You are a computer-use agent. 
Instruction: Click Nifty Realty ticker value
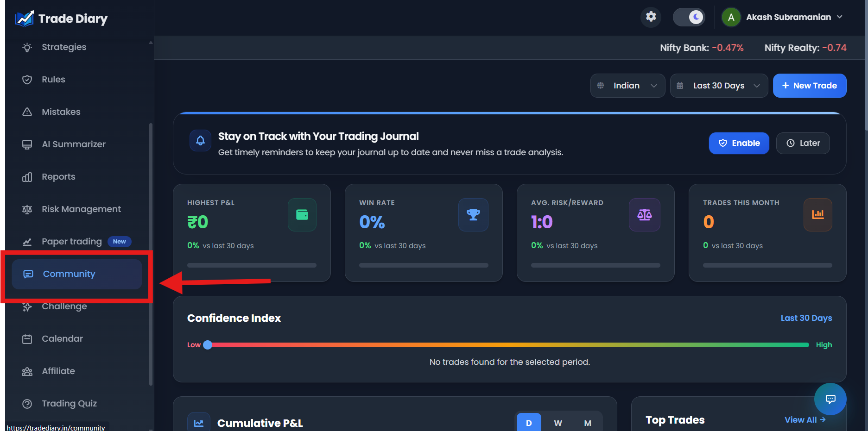(834, 48)
